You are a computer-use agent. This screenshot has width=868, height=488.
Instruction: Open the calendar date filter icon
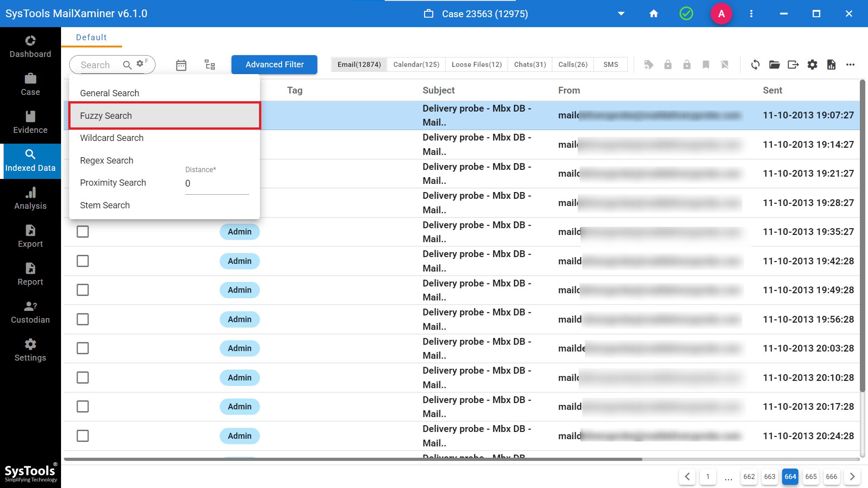click(181, 65)
